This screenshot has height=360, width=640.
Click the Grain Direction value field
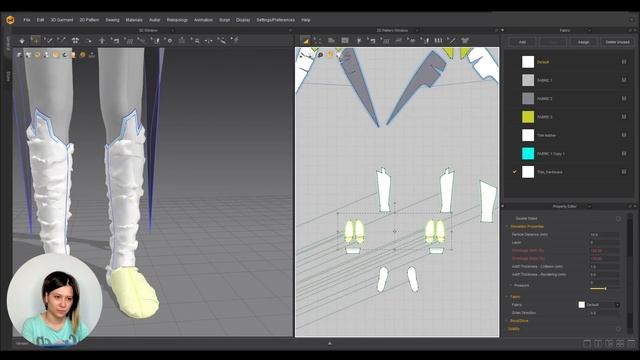(x=604, y=313)
